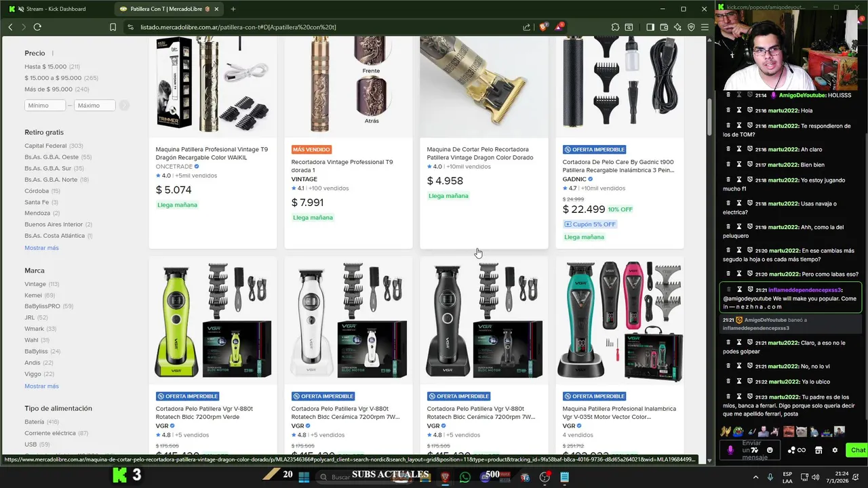Open the share icon in the address bar
Screen dimensions: 868x488
point(527,27)
